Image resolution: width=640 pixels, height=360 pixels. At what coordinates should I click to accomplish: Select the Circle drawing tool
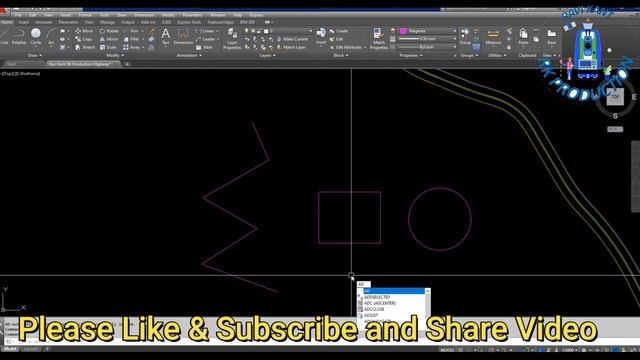pyautogui.click(x=36, y=36)
